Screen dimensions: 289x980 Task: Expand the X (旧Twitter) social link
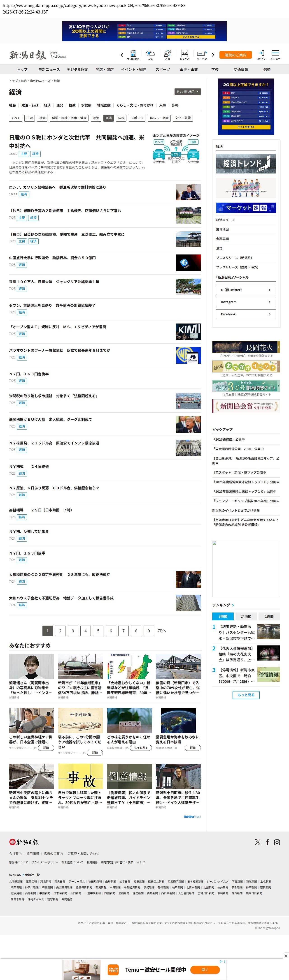[246, 290]
